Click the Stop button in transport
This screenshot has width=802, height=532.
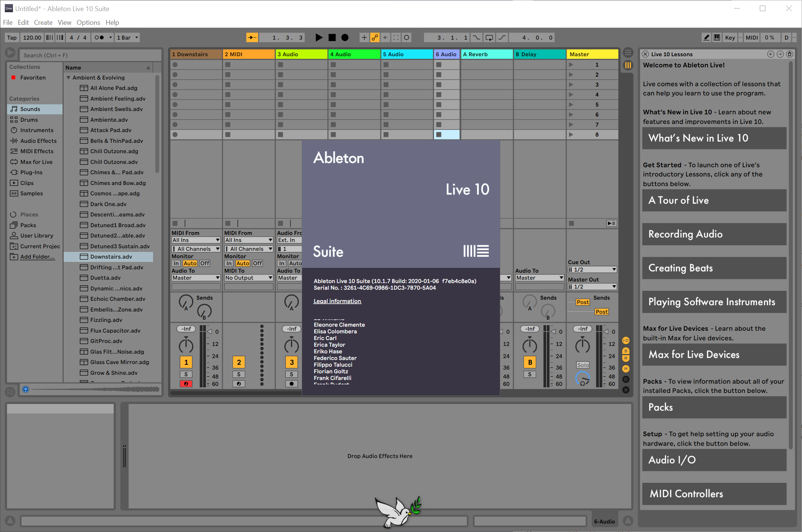point(332,37)
